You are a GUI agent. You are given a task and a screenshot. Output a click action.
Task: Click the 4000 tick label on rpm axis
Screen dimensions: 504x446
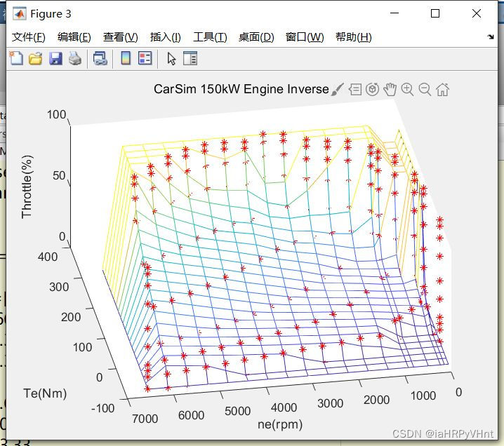pyautogui.click(x=284, y=407)
